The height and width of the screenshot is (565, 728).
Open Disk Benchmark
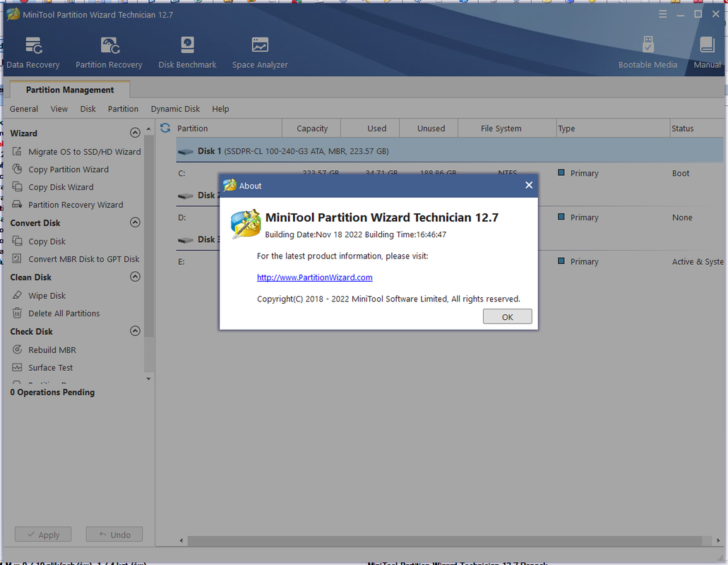187,52
